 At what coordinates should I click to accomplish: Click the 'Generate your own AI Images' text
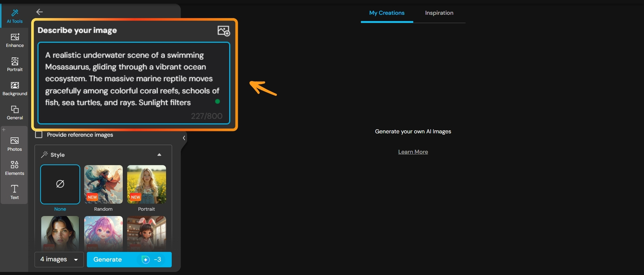[x=413, y=132]
